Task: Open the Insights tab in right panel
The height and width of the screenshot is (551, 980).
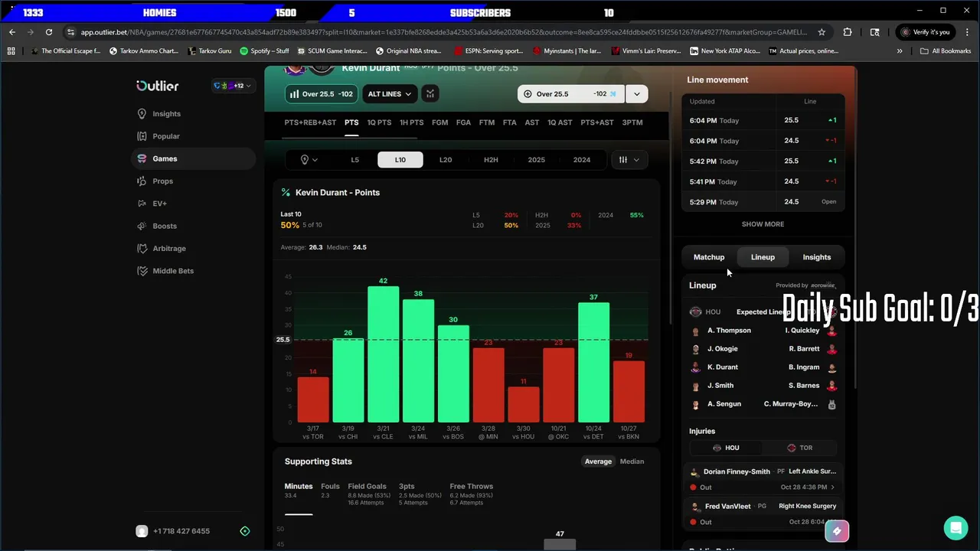Action: [816, 257]
